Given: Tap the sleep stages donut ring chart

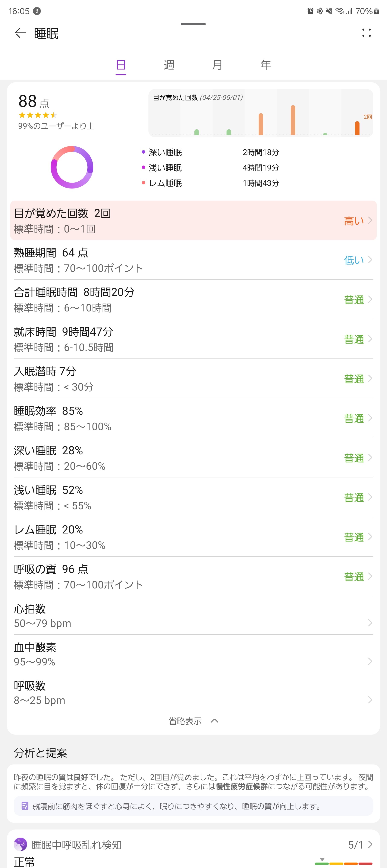Looking at the screenshot, I should pos(72,167).
